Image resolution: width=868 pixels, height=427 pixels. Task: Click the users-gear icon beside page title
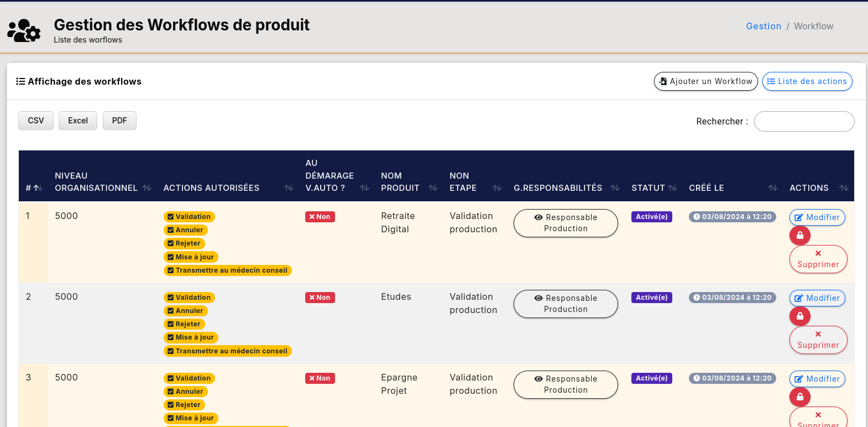pyautogui.click(x=24, y=31)
